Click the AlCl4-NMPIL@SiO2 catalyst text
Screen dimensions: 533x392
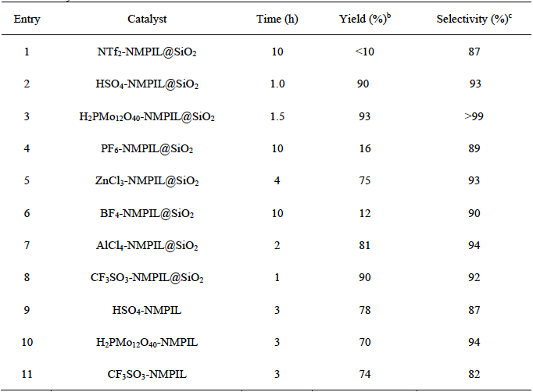146,245
